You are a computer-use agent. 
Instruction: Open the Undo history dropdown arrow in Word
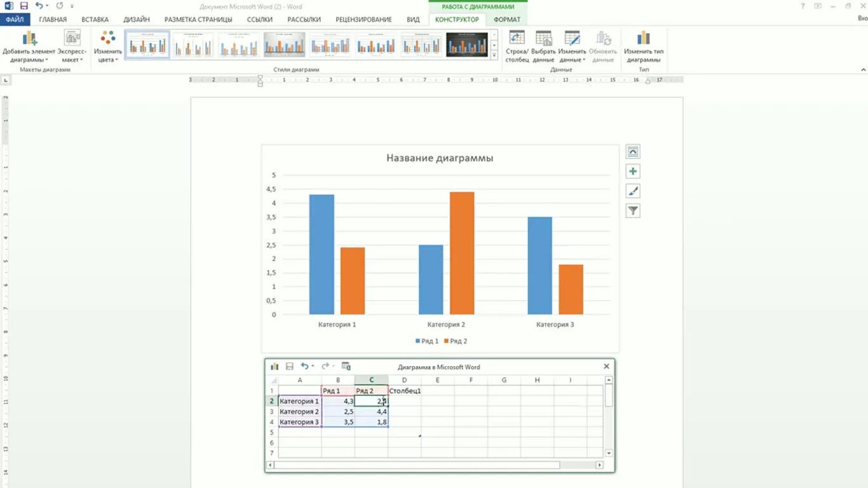tap(47, 6)
